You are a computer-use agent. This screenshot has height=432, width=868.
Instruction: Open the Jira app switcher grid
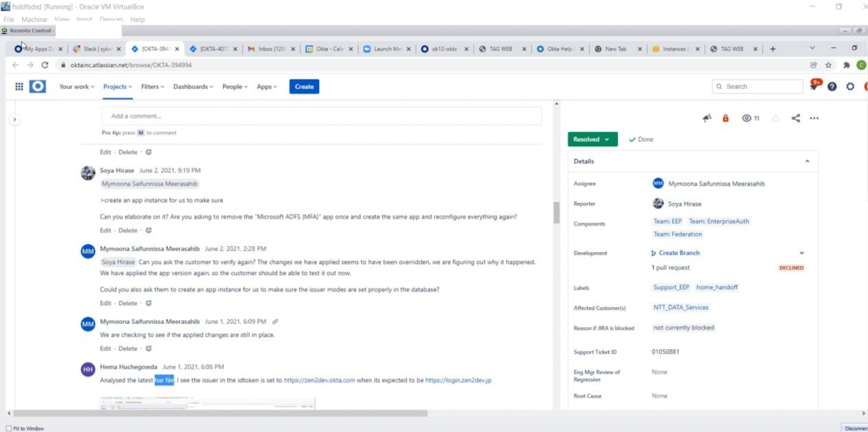click(19, 87)
